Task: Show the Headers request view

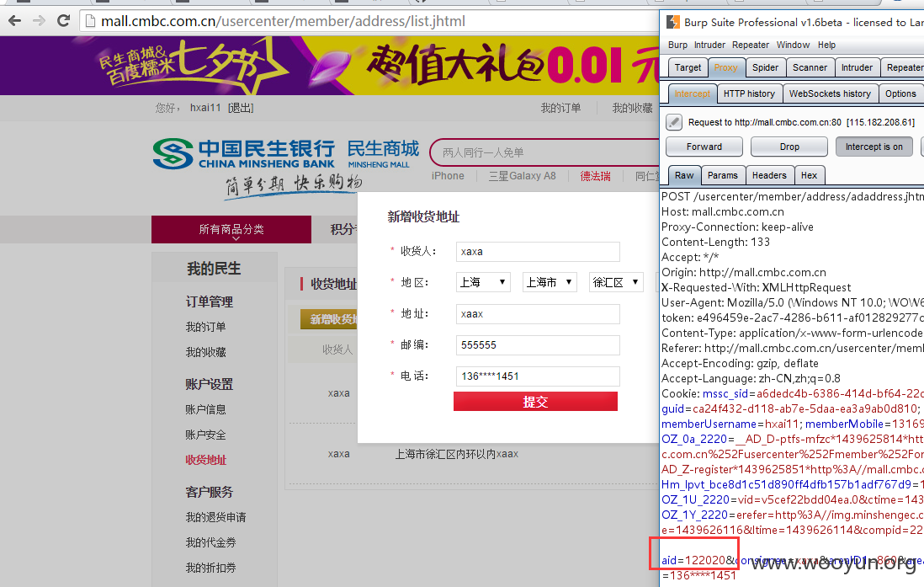Action: (x=769, y=175)
